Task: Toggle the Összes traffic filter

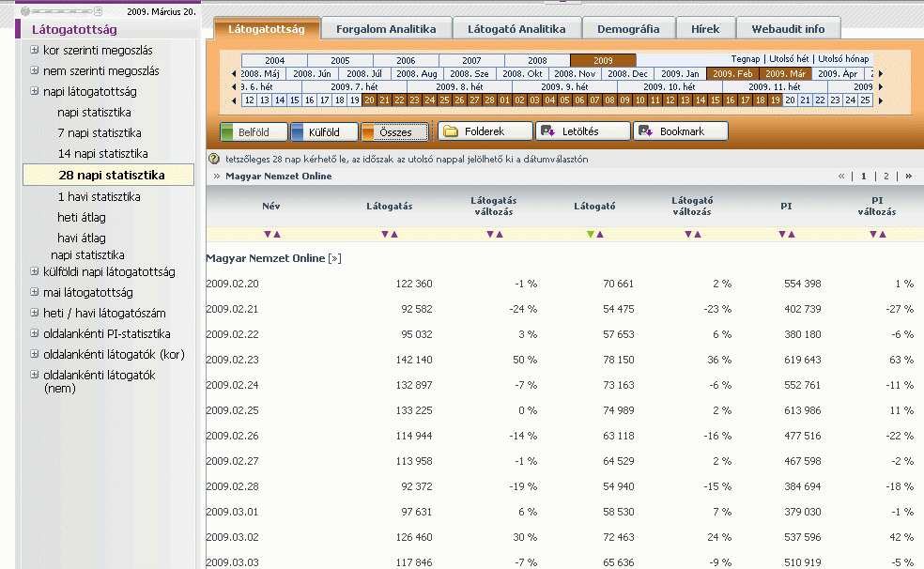Action: [394, 132]
